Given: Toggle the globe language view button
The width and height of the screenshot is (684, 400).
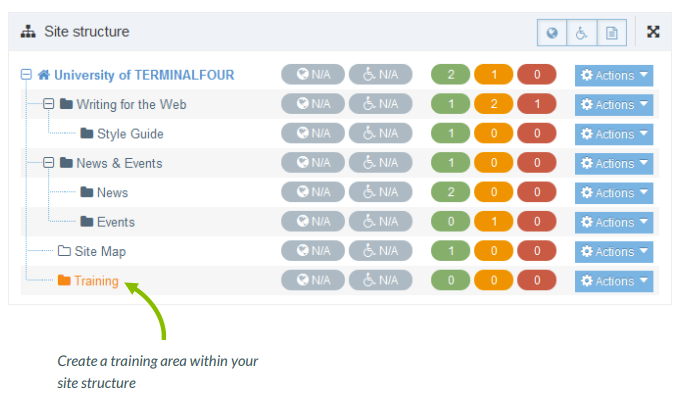Looking at the screenshot, I should [x=551, y=32].
